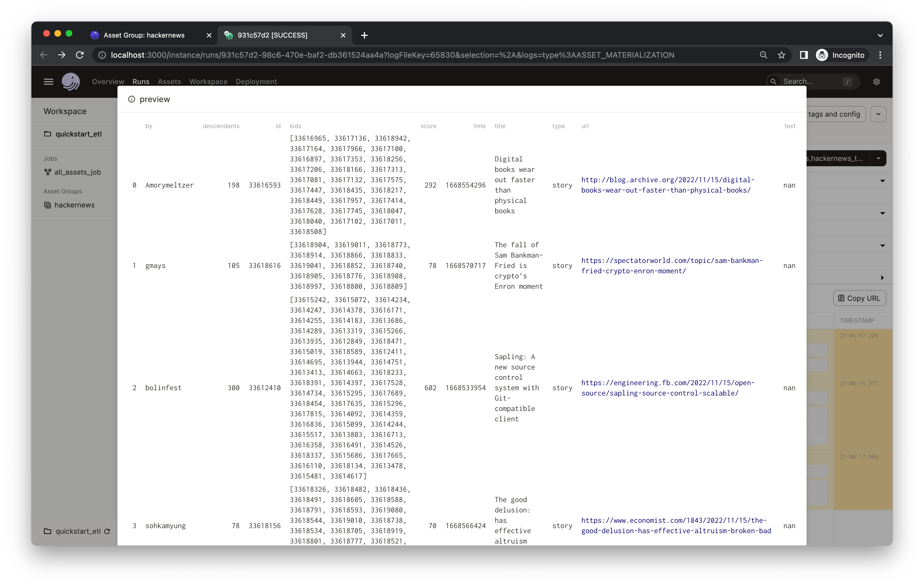Switch to Asset Group: hackernews tab
This screenshot has width=924, height=587.
144,35
